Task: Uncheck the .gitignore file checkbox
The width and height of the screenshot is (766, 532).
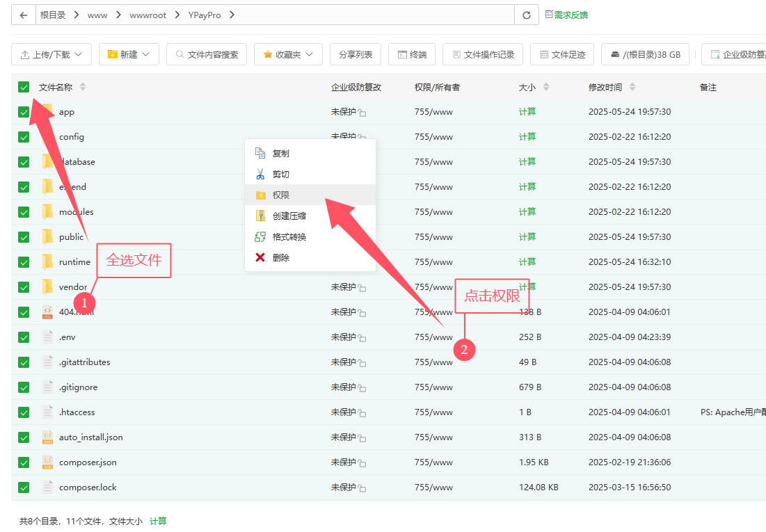Action: point(24,387)
